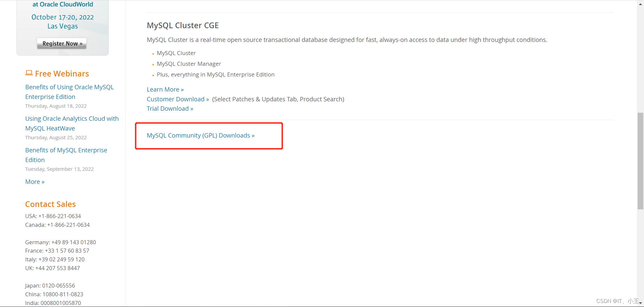
Task: Click 'October 17-20, 2022' event date text
Action: click(x=62, y=17)
